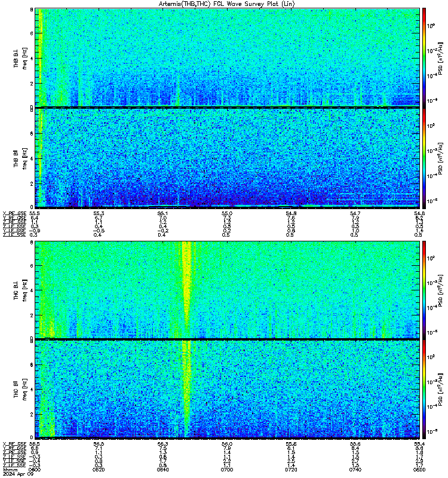Click the X_RE_GSE value 54.6
This screenshot has width=448, height=478.
pos(419,213)
